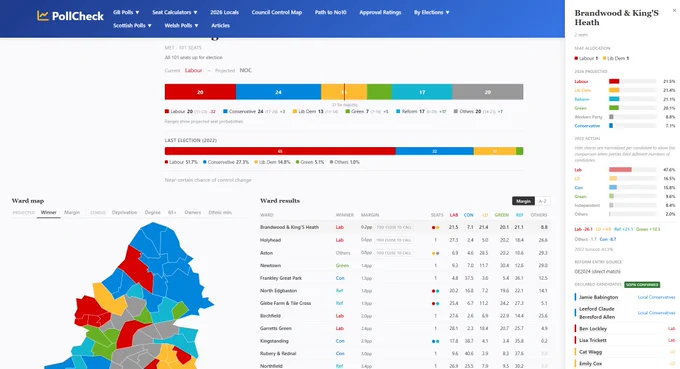This screenshot has width=680, height=369.
Task: Select candidate Lisa Trickett
Action: (593, 340)
